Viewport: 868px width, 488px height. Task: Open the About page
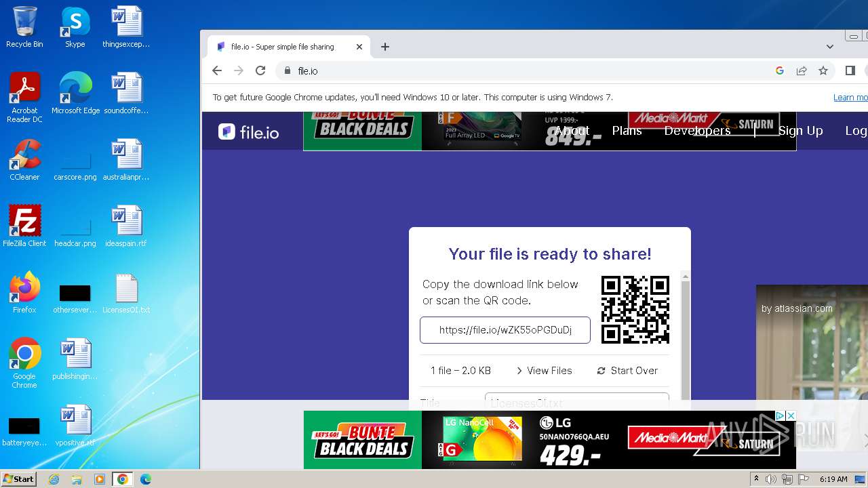click(x=572, y=130)
